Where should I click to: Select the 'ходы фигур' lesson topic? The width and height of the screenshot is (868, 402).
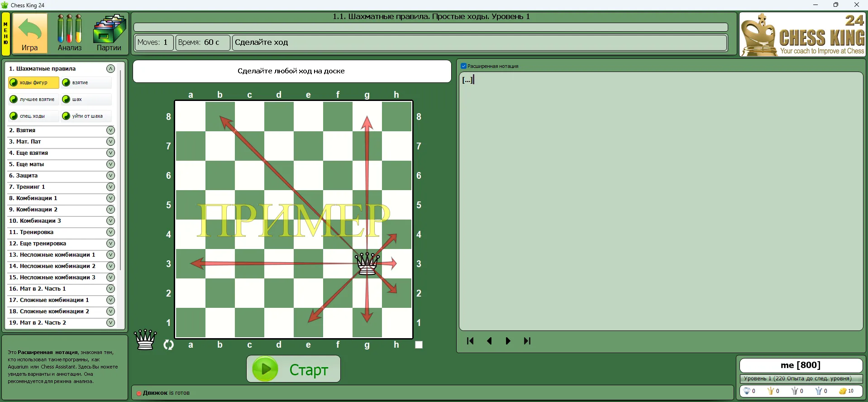coord(33,82)
